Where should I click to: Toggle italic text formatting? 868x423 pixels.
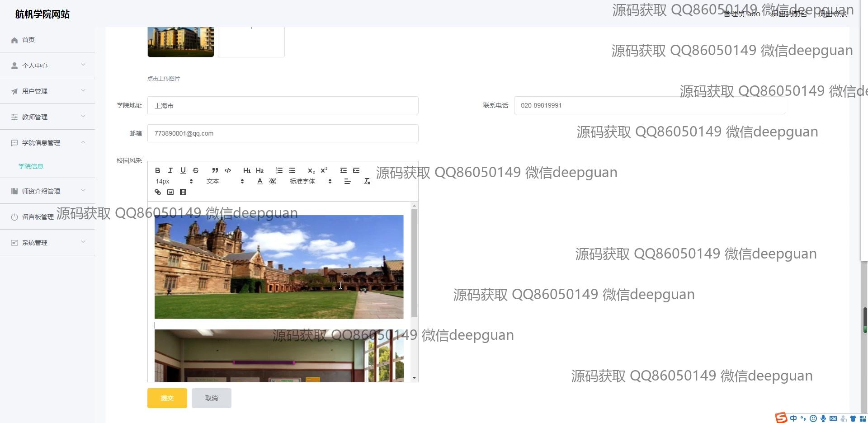click(x=170, y=170)
